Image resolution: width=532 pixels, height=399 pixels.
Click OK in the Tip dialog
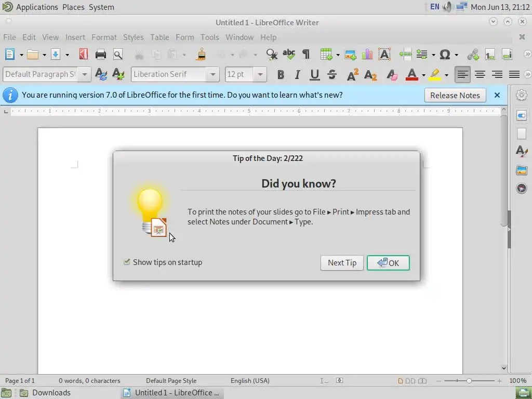388,263
